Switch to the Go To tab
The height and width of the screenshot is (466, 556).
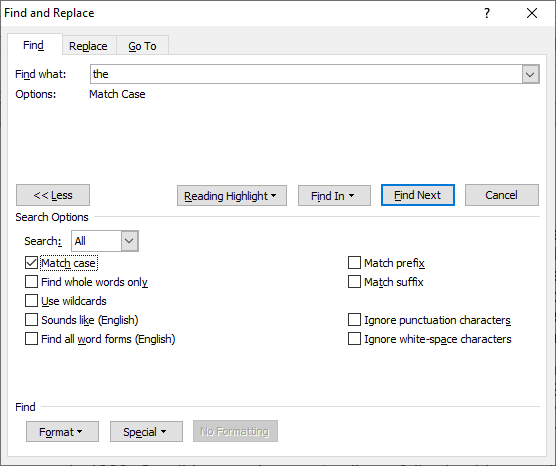(x=142, y=46)
